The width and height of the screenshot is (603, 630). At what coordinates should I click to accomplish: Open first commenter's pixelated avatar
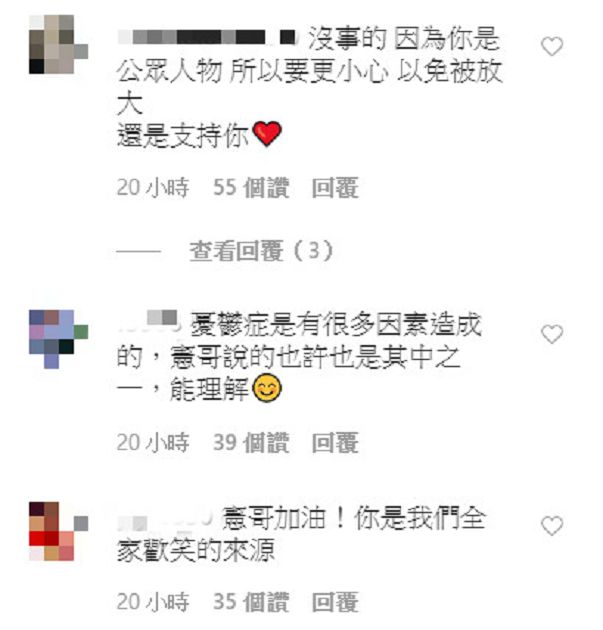pos(58,44)
